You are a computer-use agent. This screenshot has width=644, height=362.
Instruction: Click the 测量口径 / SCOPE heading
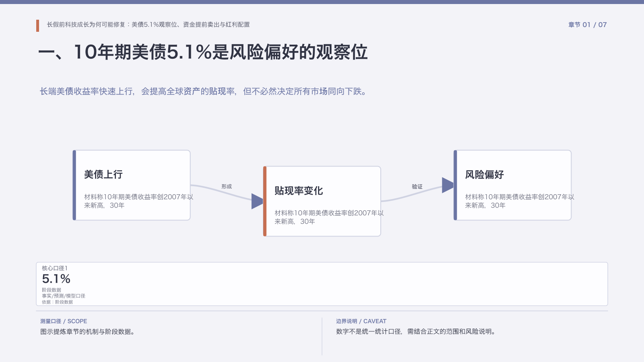click(x=64, y=321)
